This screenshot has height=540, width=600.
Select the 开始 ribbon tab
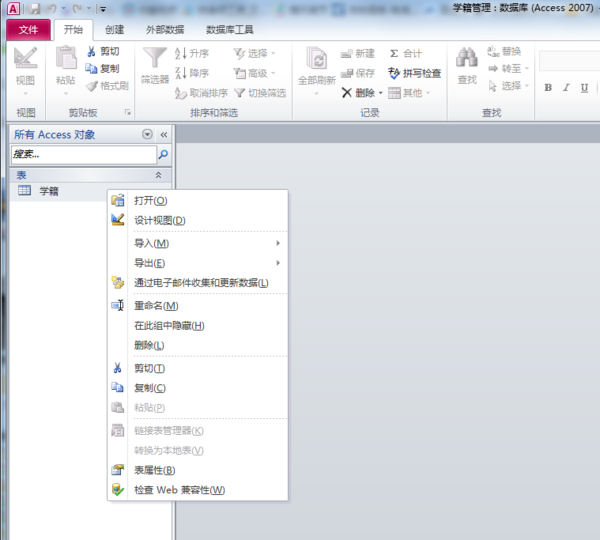point(73,30)
